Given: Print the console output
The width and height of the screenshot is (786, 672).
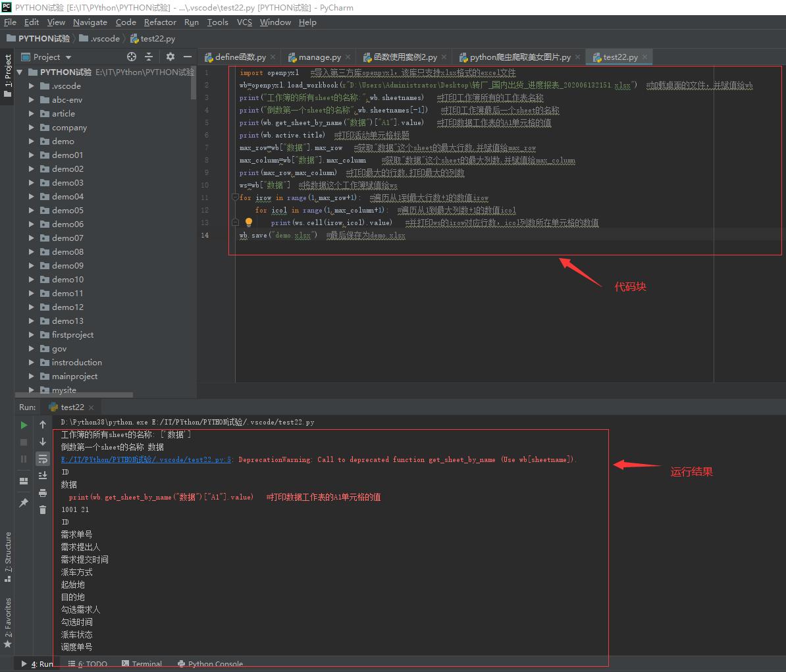Looking at the screenshot, I should (x=43, y=492).
